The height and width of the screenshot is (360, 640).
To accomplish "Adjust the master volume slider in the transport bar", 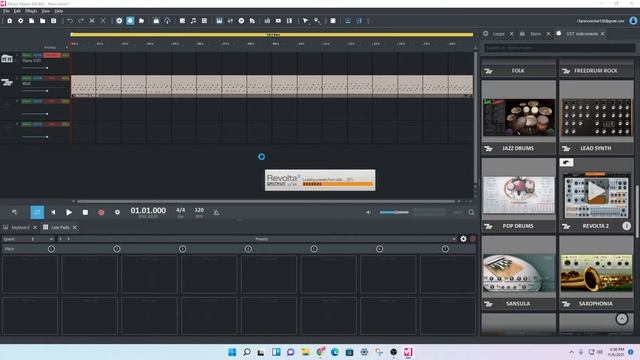I will (394, 212).
